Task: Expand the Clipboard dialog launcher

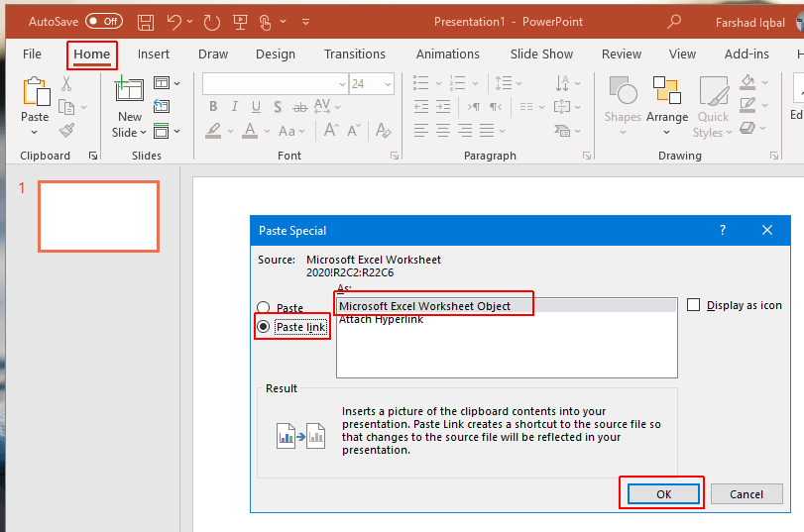Action: pos(93,156)
